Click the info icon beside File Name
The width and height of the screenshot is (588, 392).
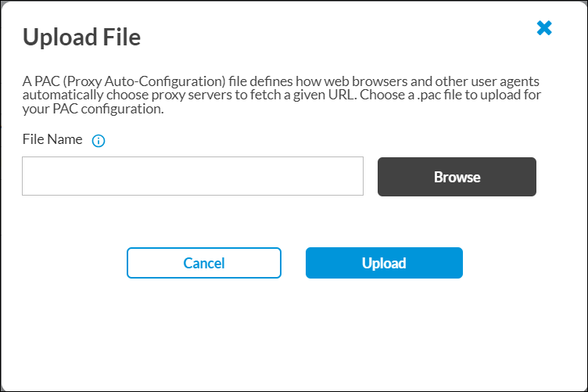(x=99, y=142)
